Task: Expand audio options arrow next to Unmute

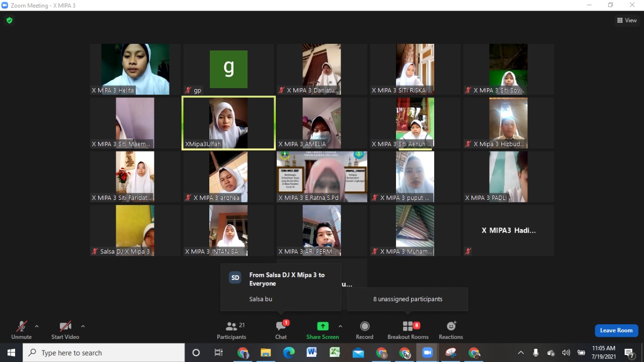Action: tap(37, 326)
